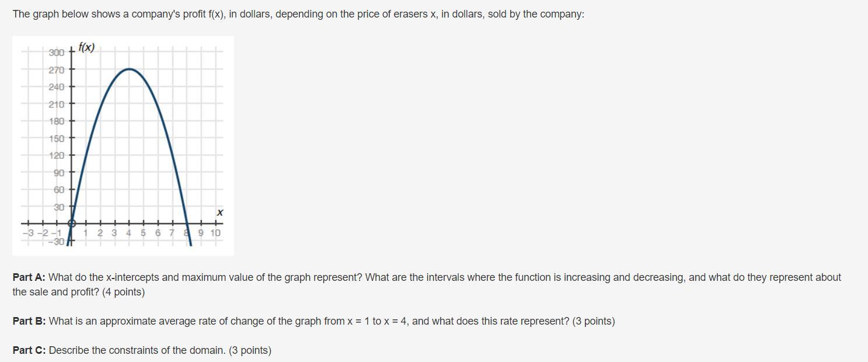The height and width of the screenshot is (362, 868).
Task: Click the bold Part B heading
Action: point(29,321)
